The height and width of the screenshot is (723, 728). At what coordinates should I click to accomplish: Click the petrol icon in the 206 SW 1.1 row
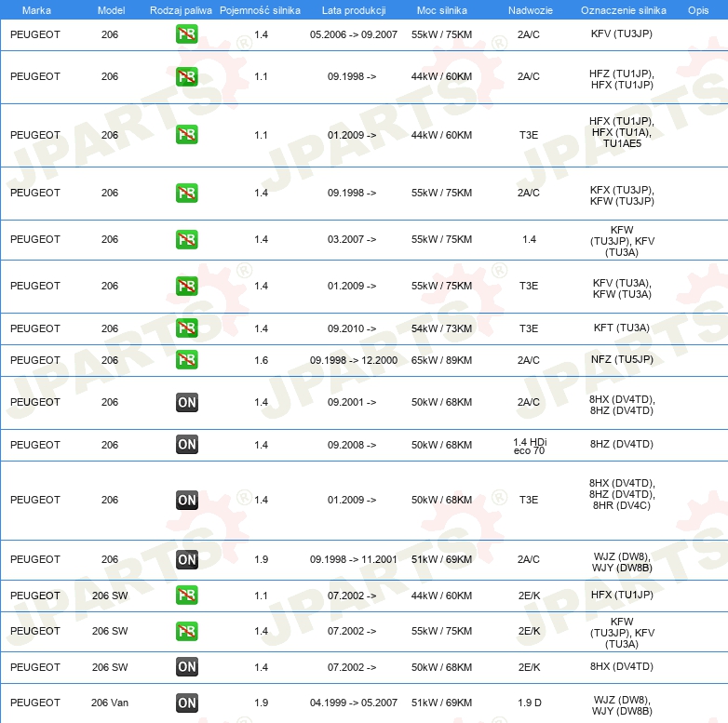pos(186,595)
